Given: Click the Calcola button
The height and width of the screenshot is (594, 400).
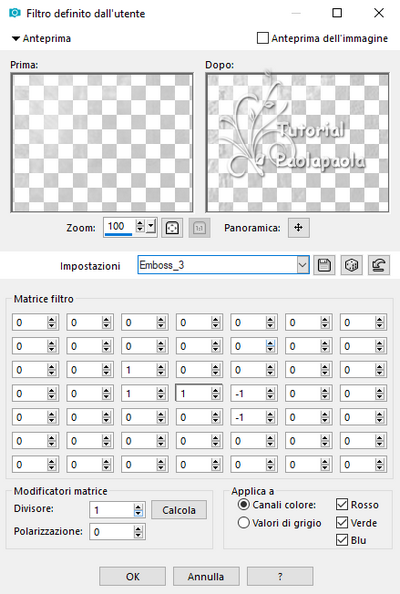Looking at the screenshot, I should pos(179,510).
